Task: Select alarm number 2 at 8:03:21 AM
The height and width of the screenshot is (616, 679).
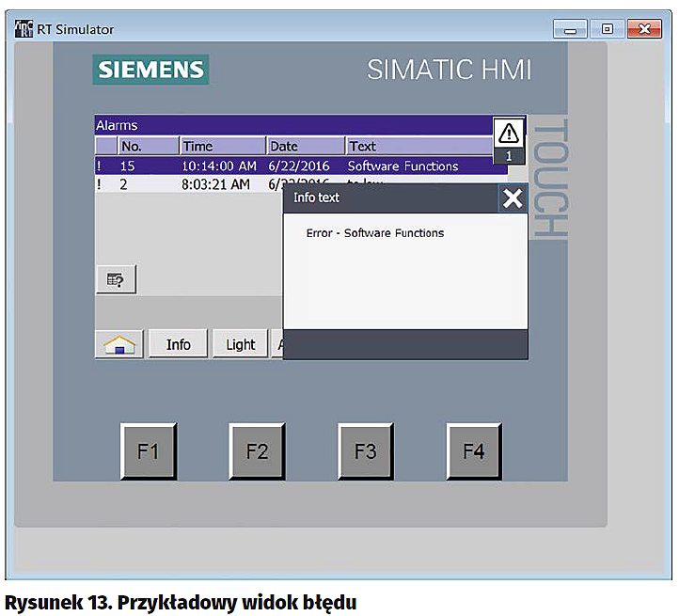Action: click(188, 184)
